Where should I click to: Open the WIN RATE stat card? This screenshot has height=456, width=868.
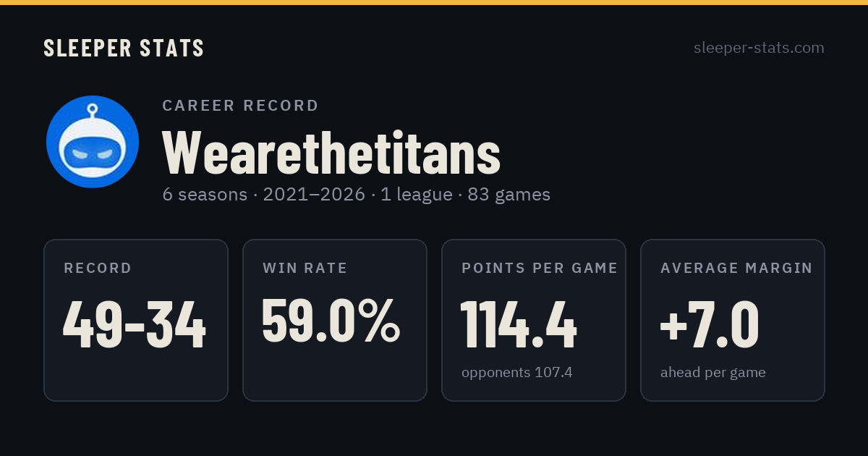[335, 320]
